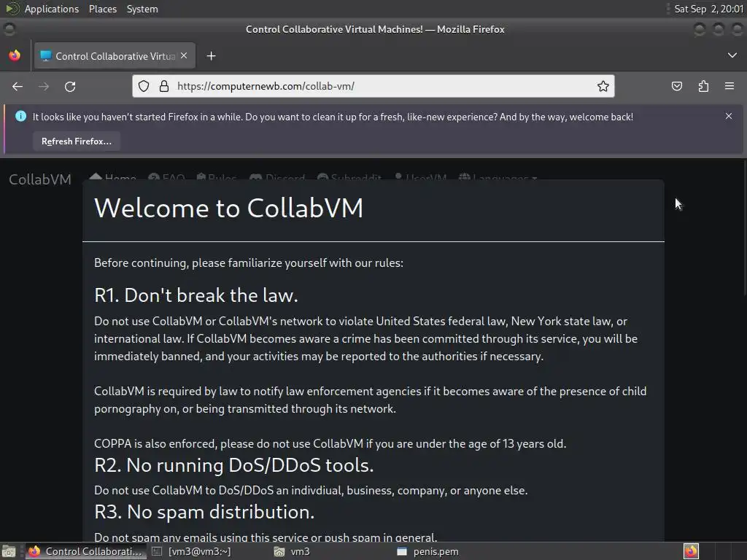747x560 pixels.
Task: Click the Firefox icon in system tray
Action: pos(691,551)
